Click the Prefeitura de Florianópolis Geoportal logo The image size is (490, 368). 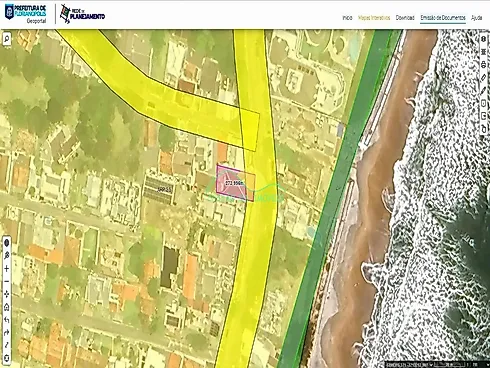coord(26,14)
